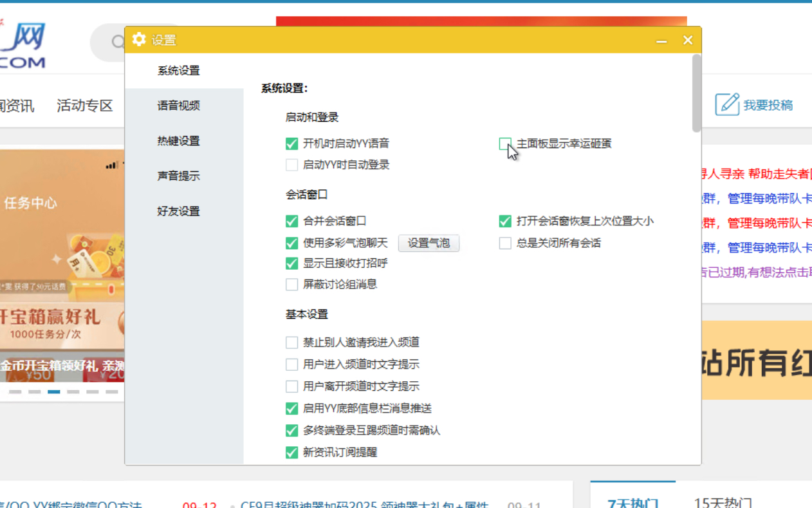
Task: Click the 我要投稿 pencil icon
Action: (x=727, y=104)
